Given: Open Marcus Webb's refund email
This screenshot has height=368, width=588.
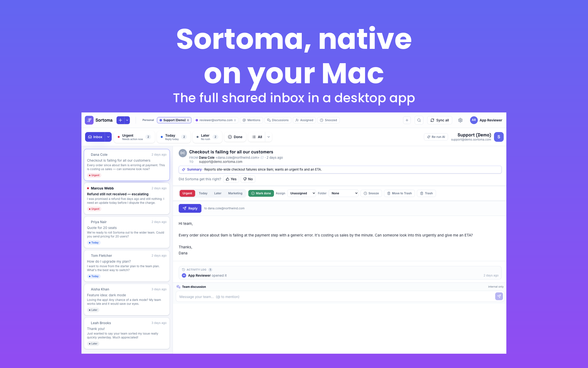Looking at the screenshot, I should pos(127,199).
